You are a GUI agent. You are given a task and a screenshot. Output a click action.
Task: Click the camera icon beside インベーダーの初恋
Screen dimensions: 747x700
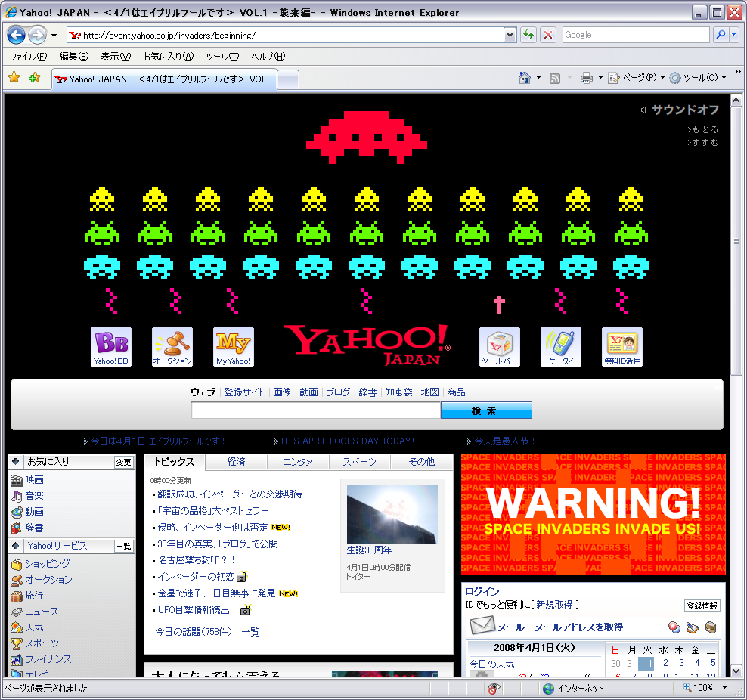click(x=242, y=577)
